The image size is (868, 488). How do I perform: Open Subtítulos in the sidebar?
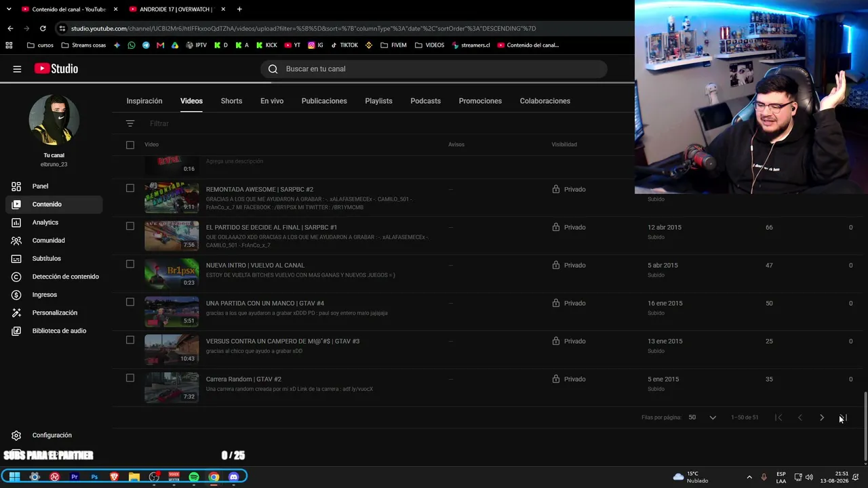[x=54, y=258]
